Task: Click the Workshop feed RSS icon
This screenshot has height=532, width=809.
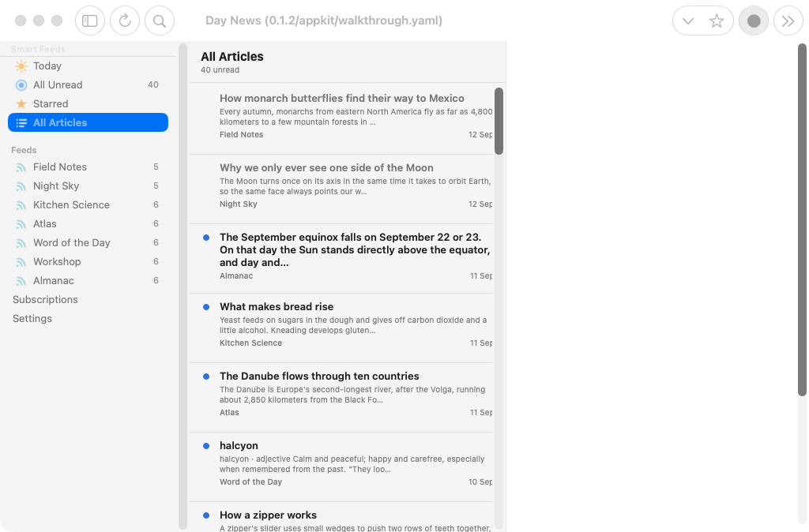Action: coord(21,262)
